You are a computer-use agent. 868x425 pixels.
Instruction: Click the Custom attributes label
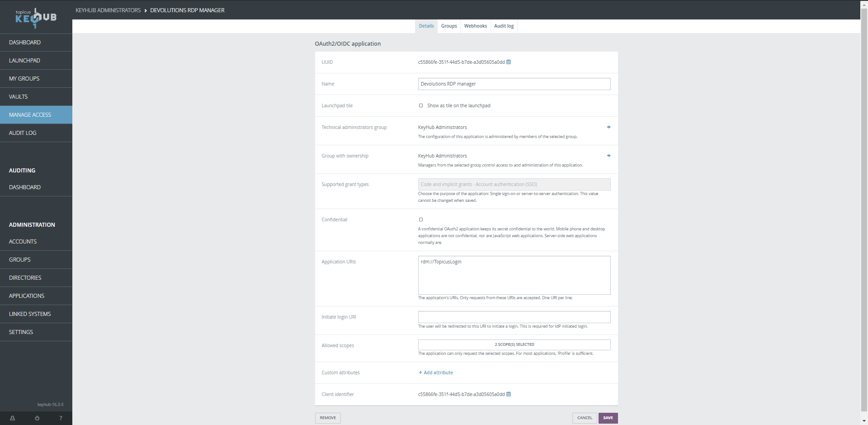point(340,372)
